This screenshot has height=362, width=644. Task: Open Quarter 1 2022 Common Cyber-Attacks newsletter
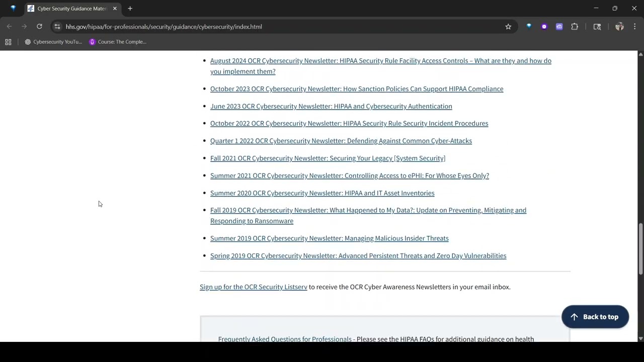(341, 141)
